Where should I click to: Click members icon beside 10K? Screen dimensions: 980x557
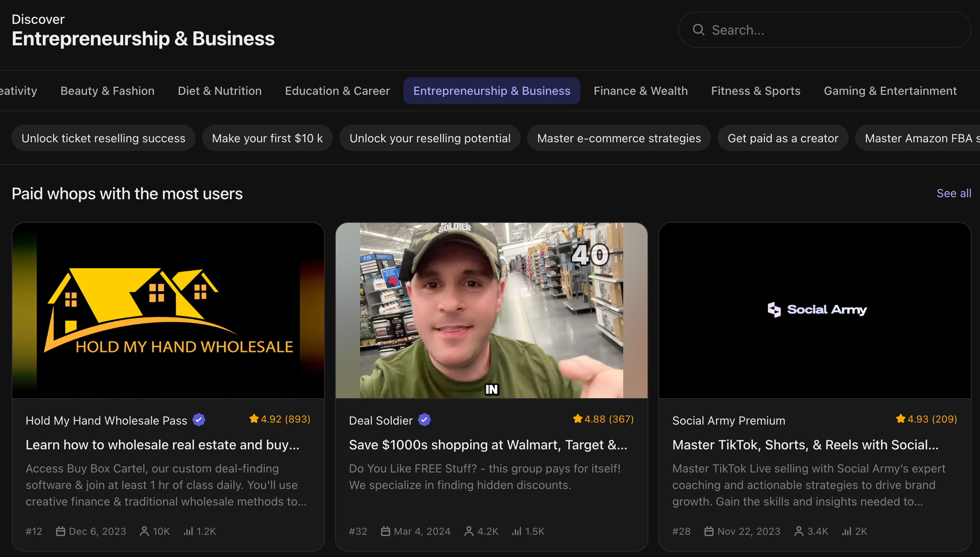[x=144, y=531]
